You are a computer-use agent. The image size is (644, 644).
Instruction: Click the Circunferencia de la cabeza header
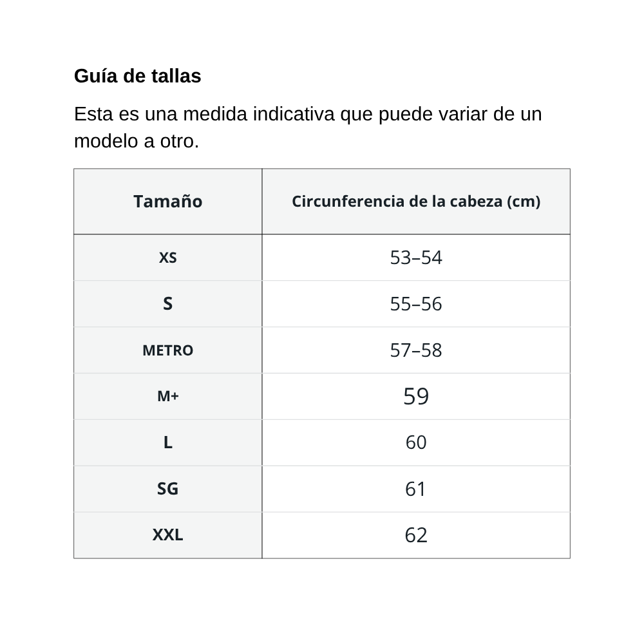(416, 201)
